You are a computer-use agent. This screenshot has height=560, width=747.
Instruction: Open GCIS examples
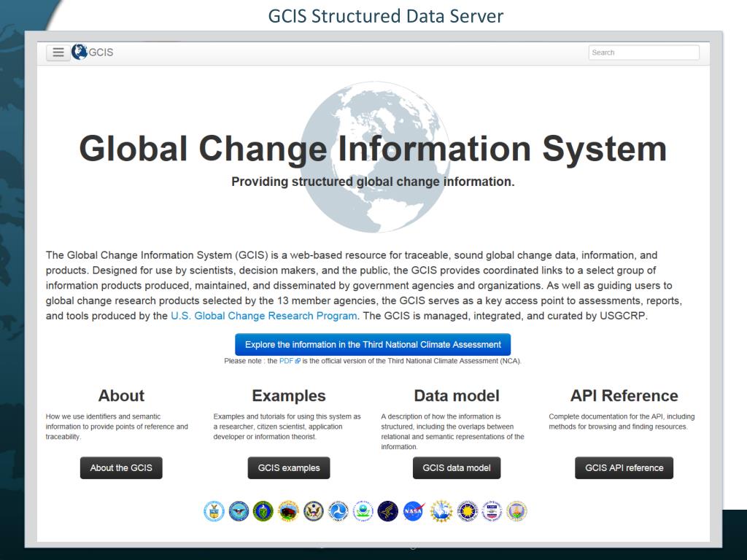pyautogui.click(x=289, y=468)
